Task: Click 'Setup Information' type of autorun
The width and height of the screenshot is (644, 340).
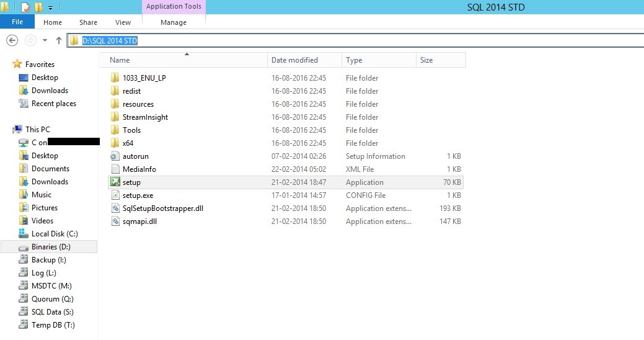Action: tap(376, 156)
